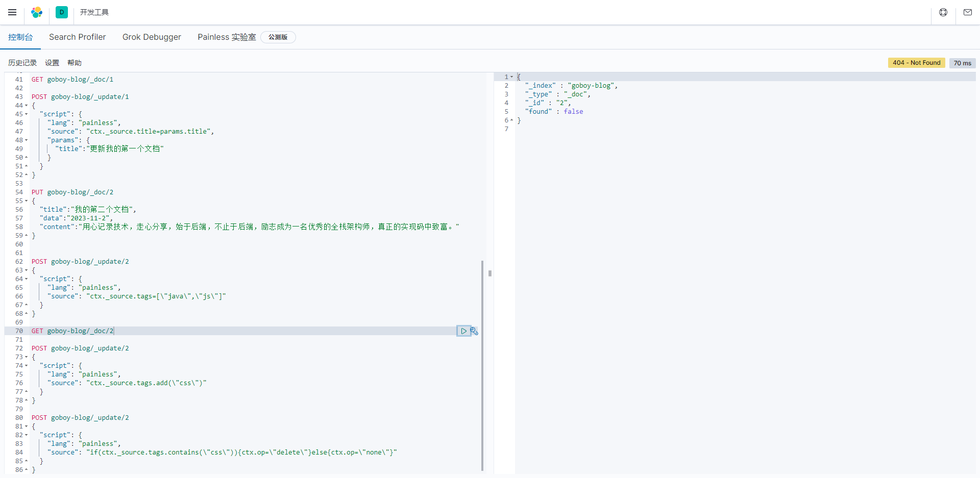Click the 70 ms response time badge
The height and width of the screenshot is (478, 980).
[x=963, y=63]
